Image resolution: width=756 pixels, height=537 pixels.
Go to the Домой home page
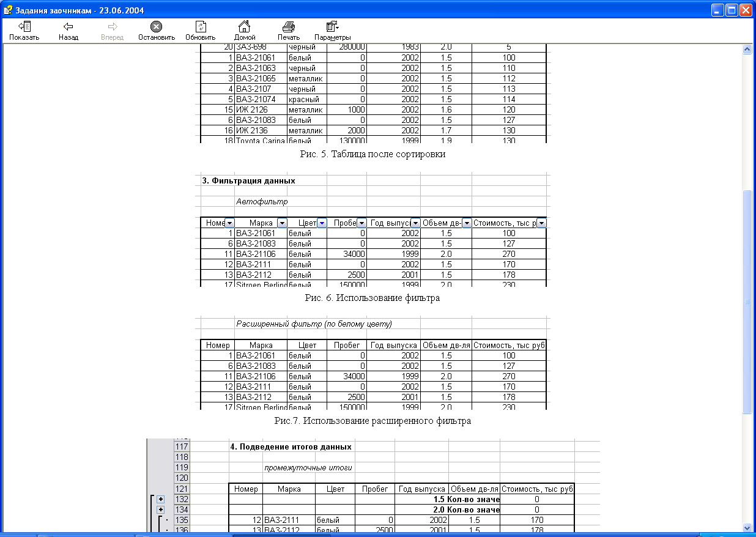tap(245, 31)
